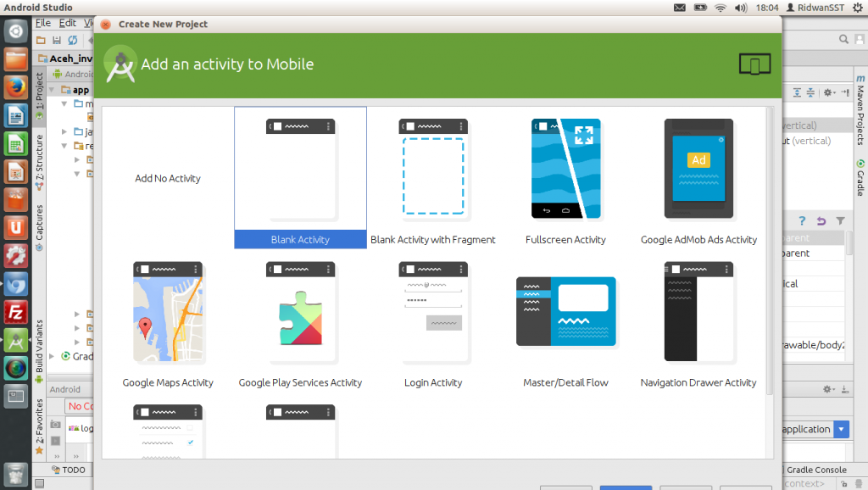Viewport: 868px width, 490px height.
Task: Collapse the manifests folder tree node
Action: click(64, 103)
